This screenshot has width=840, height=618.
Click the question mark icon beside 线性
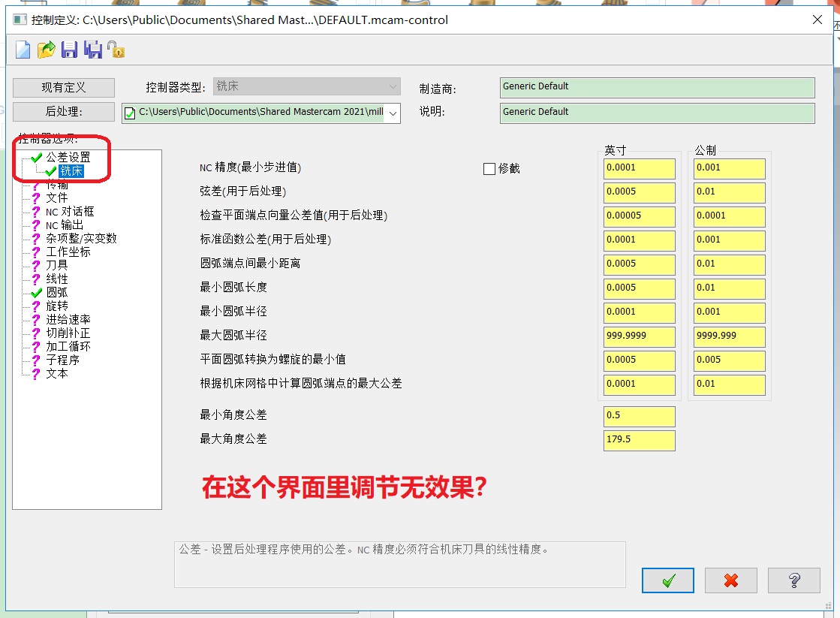click(x=36, y=279)
